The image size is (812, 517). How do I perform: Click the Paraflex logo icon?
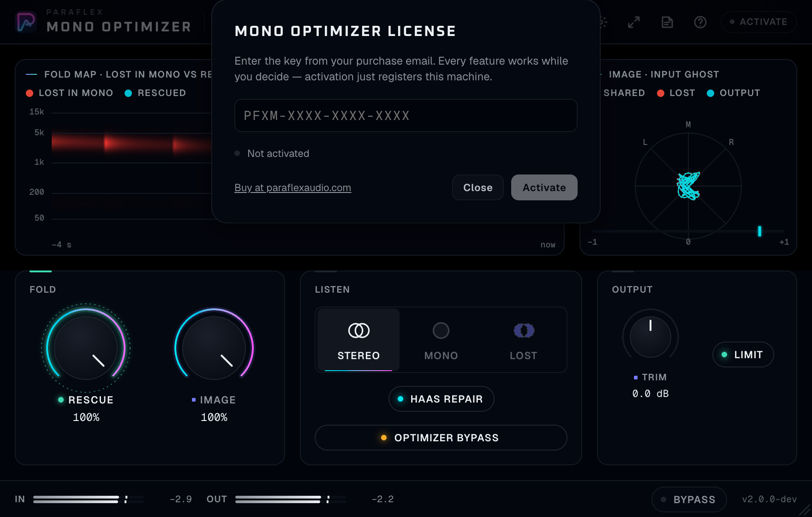pyautogui.click(x=26, y=22)
